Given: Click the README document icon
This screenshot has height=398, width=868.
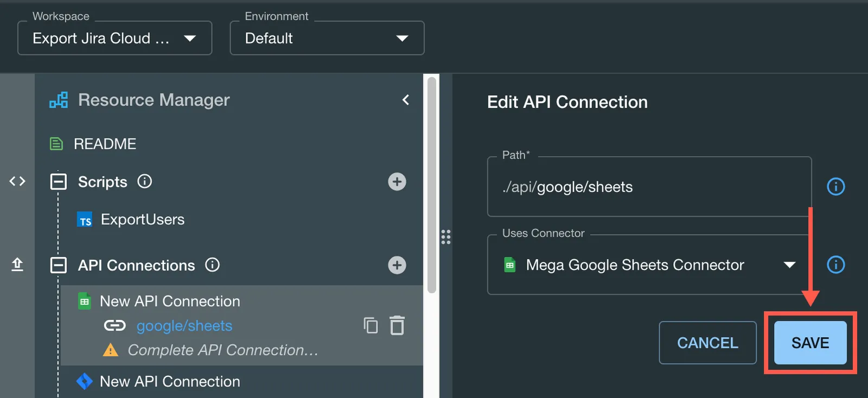Looking at the screenshot, I should (x=56, y=144).
